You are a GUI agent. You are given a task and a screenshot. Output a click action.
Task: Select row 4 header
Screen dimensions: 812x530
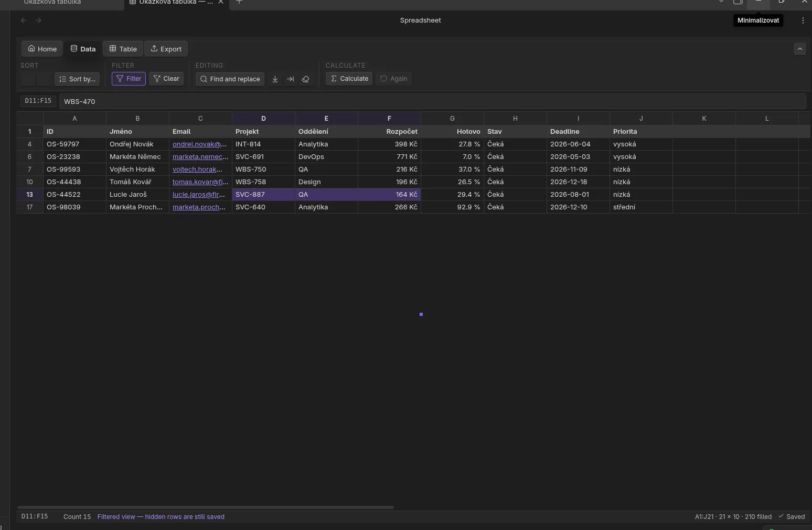coord(30,144)
